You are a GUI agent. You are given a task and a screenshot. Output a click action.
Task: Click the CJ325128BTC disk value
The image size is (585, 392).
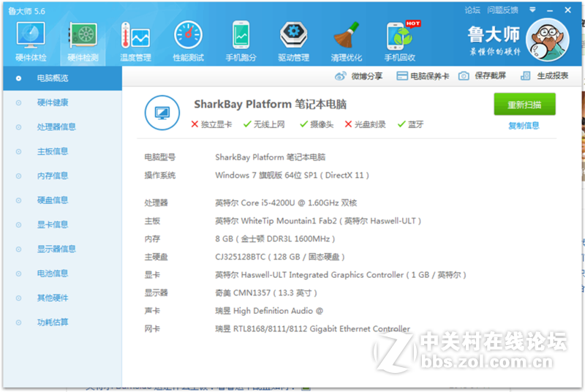[280, 257]
